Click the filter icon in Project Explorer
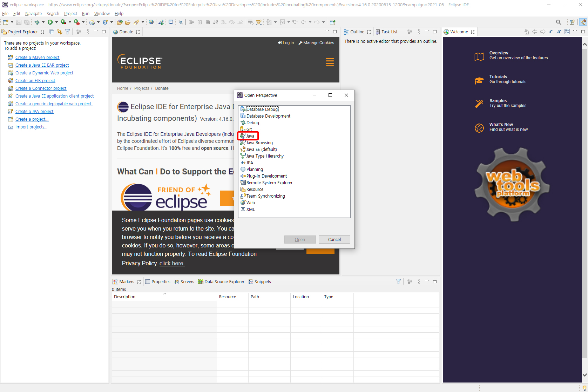 (x=67, y=32)
